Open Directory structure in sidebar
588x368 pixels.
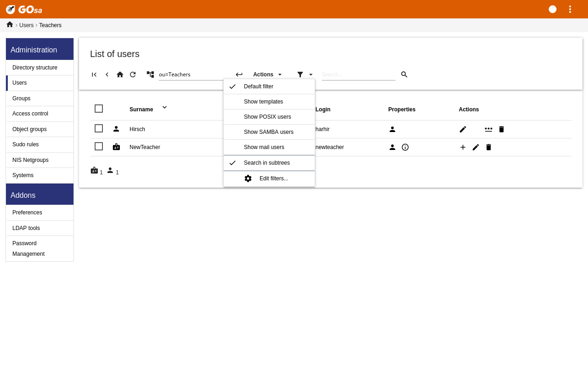click(35, 68)
